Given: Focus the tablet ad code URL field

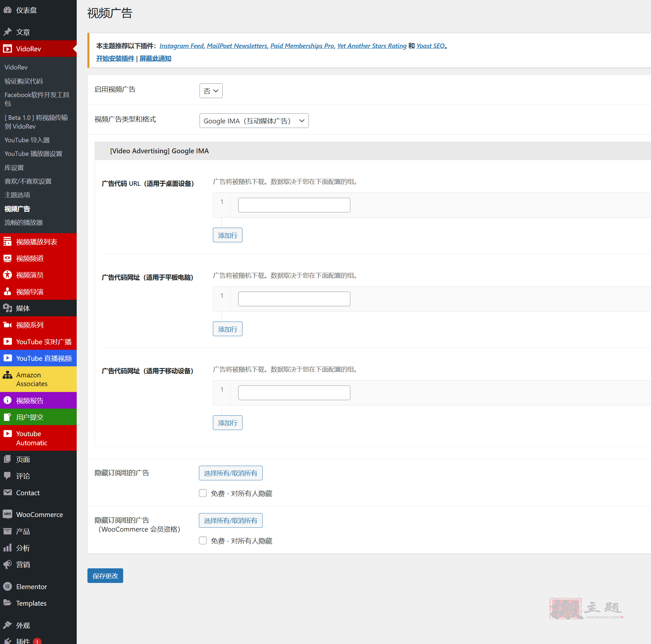Looking at the screenshot, I should (x=294, y=299).
